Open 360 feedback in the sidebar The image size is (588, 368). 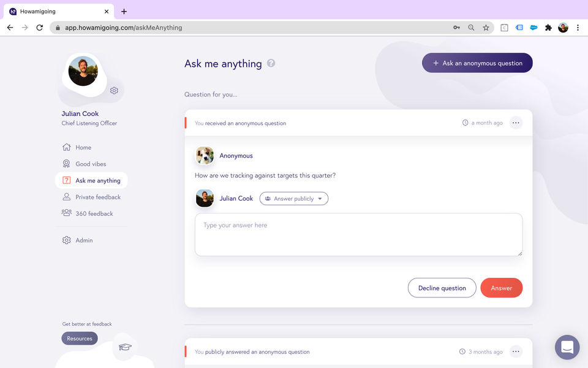91,213
